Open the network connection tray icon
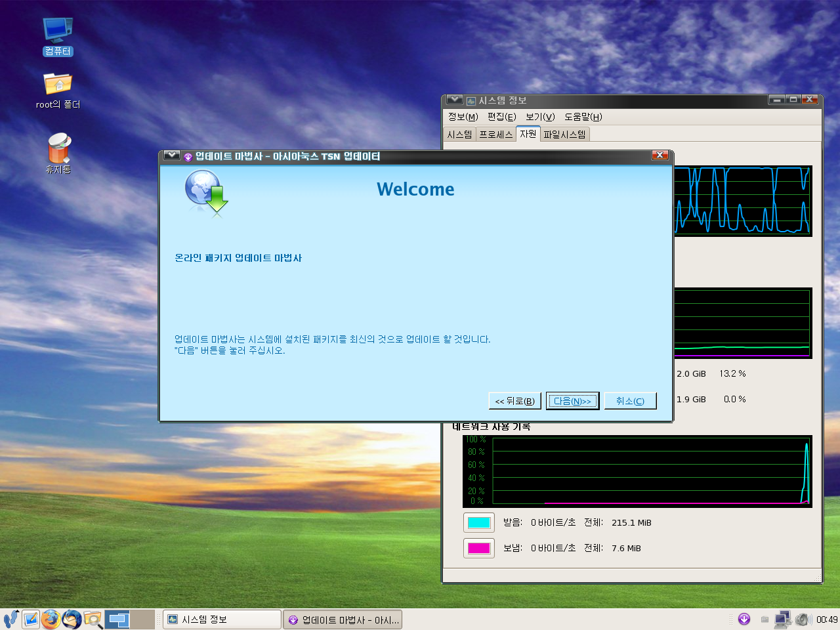This screenshot has height=630, width=840. (783, 619)
